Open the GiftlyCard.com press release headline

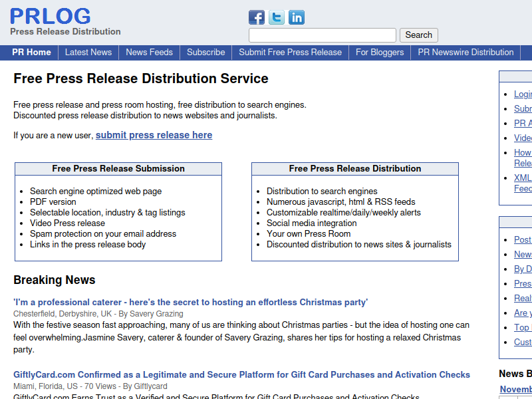point(241,374)
